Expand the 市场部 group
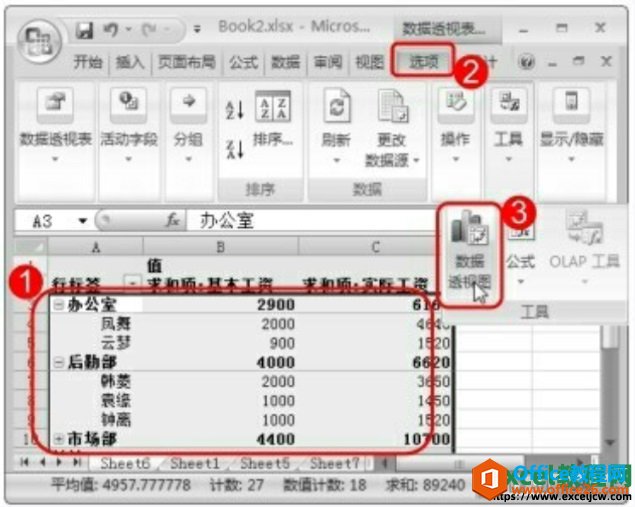This screenshot has width=635, height=507. tap(58, 439)
